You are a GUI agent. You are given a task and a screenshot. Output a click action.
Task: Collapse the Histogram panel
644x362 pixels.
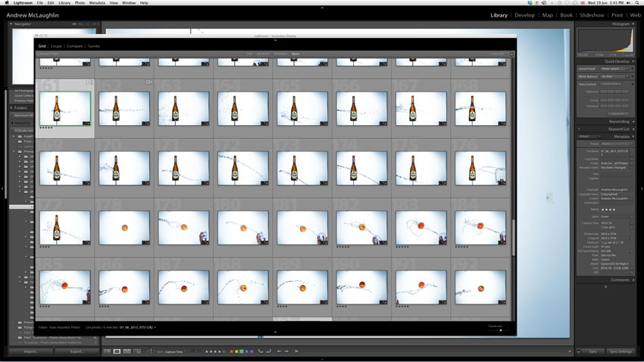(x=633, y=23)
